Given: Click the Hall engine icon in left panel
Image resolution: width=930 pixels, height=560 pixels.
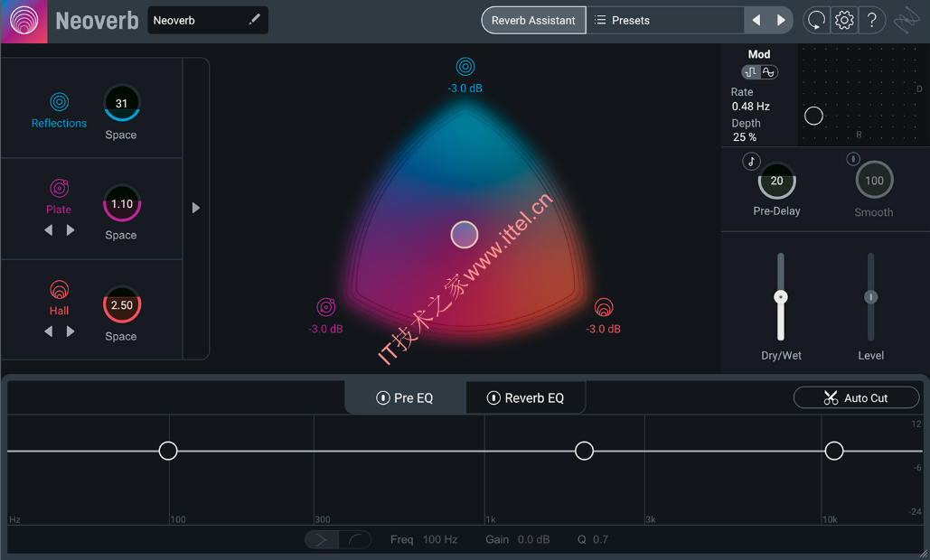Looking at the screenshot, I should pyautogui.click(x=60, y=290).
